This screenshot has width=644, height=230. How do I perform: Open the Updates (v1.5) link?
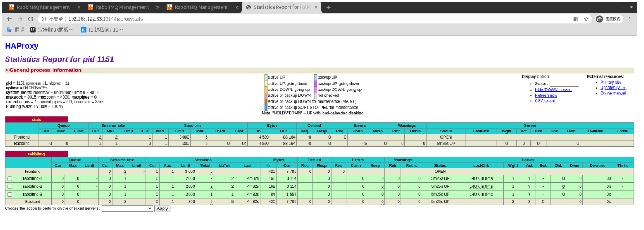[x=613, y=88]
